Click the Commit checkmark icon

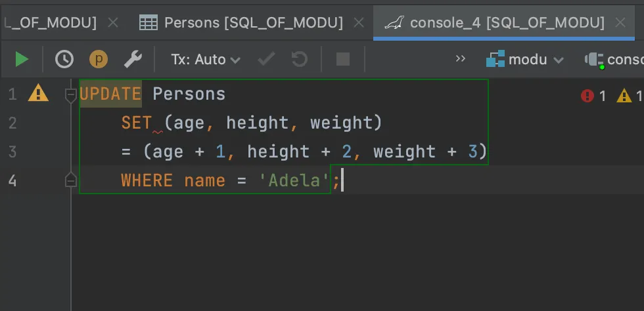266,60
